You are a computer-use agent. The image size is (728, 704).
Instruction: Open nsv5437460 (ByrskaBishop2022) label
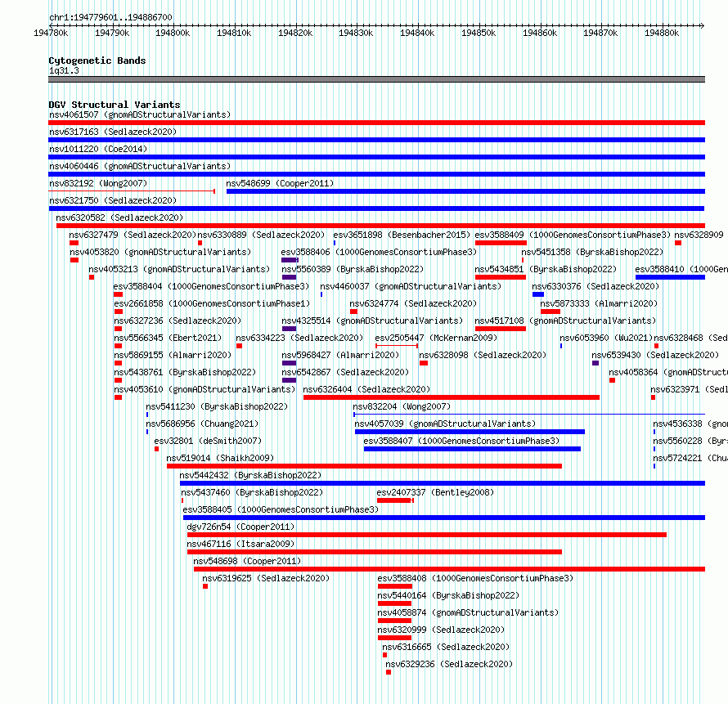(x=252, y=492)
